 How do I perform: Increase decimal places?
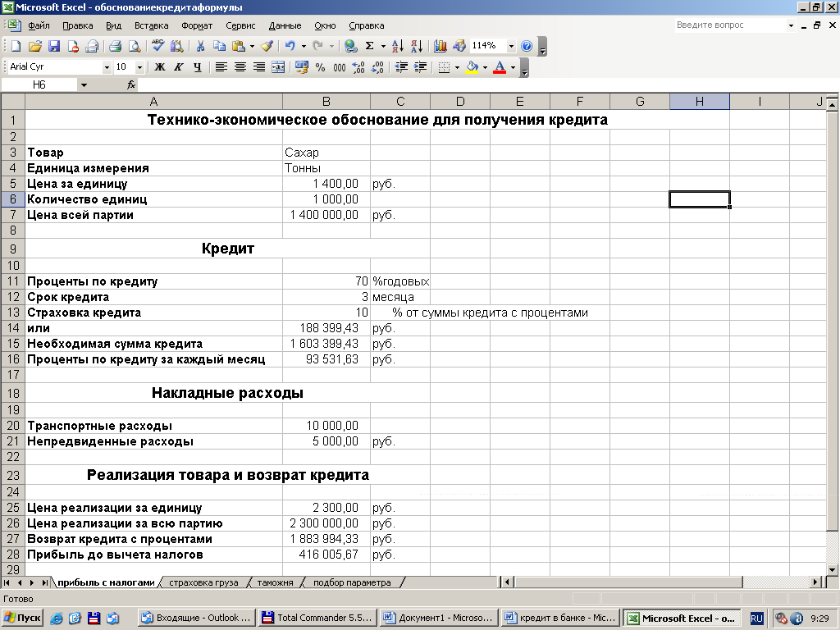click(358, 67)
